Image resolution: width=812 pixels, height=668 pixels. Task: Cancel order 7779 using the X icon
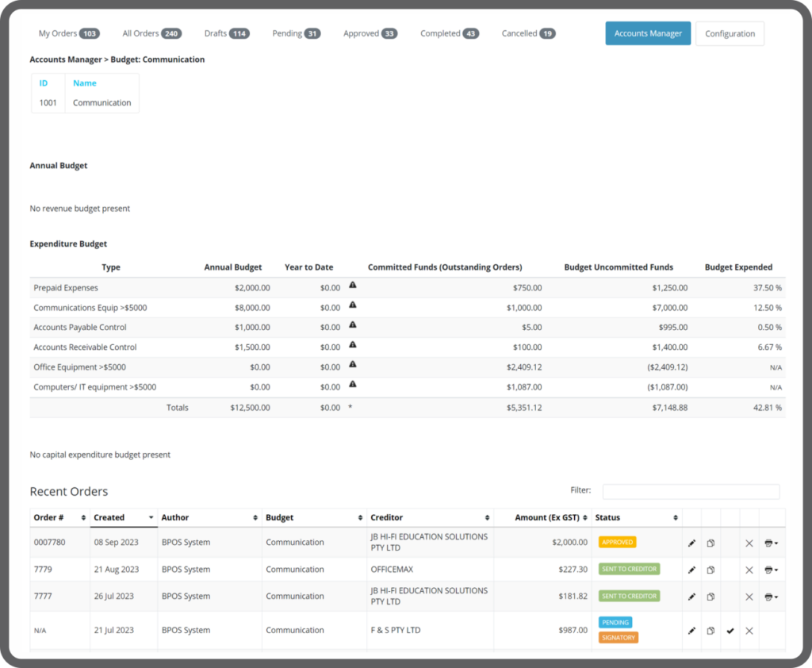[749, 570]
